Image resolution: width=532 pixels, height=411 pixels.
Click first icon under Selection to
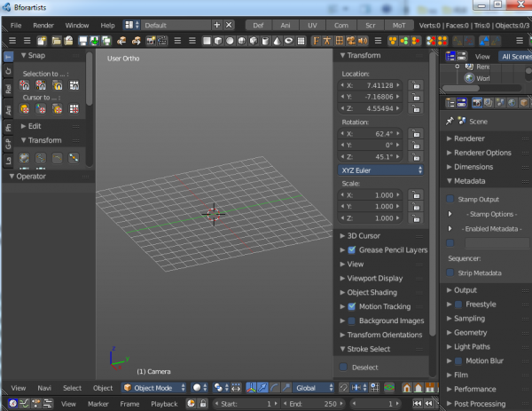coord(26,85)
